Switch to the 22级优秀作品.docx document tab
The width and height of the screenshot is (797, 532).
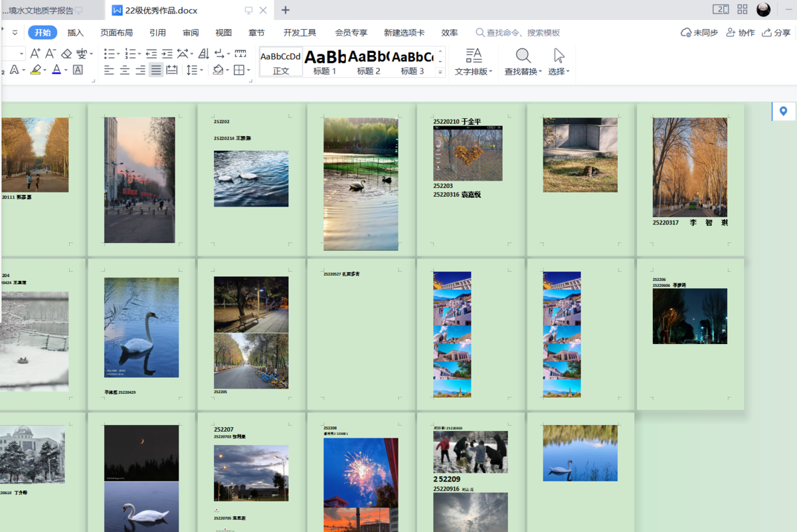click(161, 10)
